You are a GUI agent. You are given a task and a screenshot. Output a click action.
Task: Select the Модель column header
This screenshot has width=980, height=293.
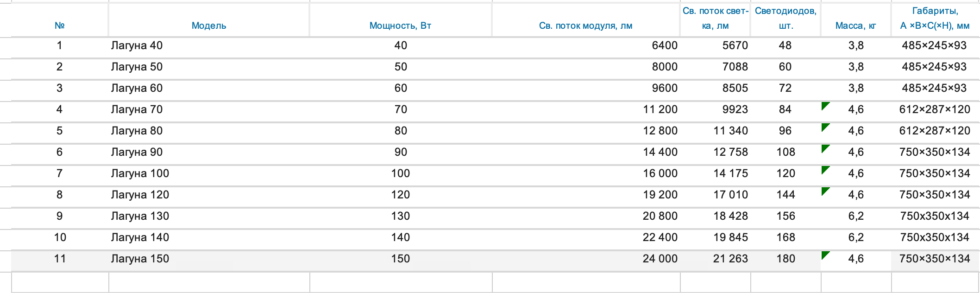[x=208, y=25]
